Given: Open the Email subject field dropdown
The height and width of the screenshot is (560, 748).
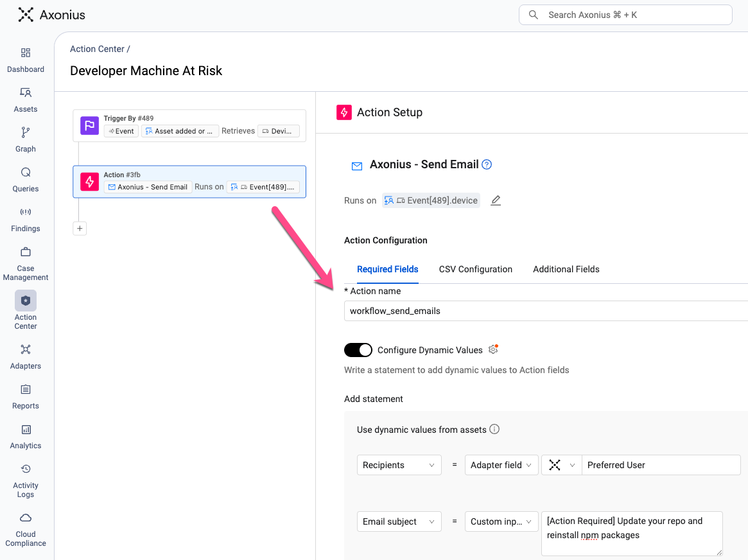Looking at the screenshot, I should tap(399, 521).
